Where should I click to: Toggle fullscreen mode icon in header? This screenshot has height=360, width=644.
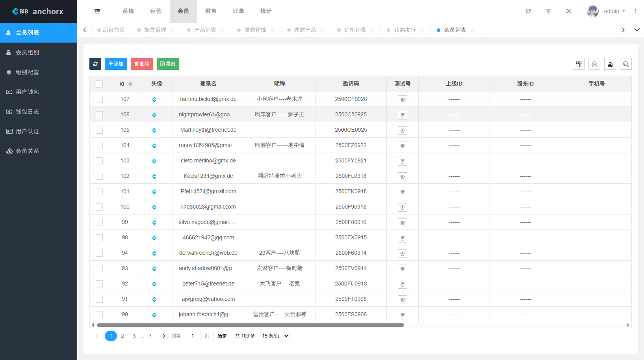[569, 11]
